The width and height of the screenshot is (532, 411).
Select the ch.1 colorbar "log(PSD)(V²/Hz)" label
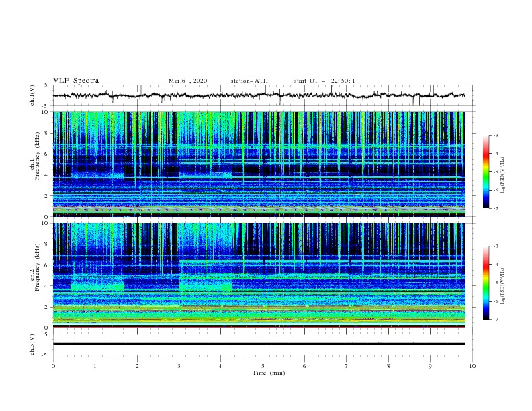[503, 175]
